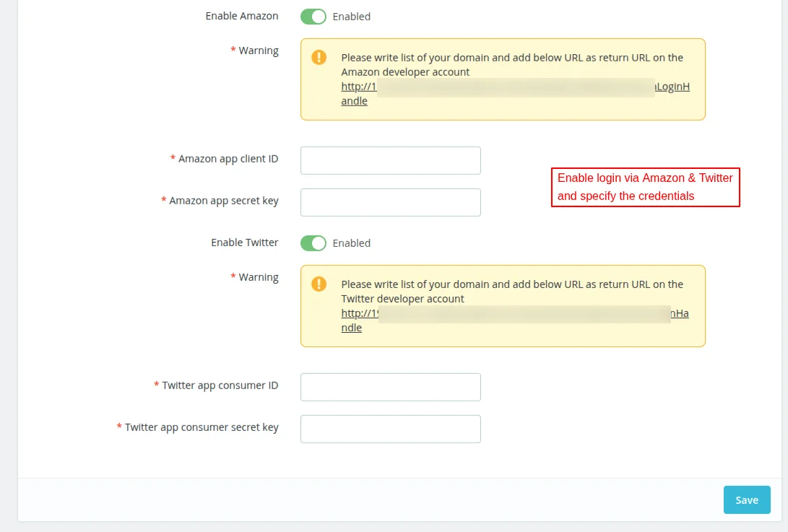Click the orange alert circle in Amazon notice box
This screenshot has width=788, height=532.
pos(319,57)
